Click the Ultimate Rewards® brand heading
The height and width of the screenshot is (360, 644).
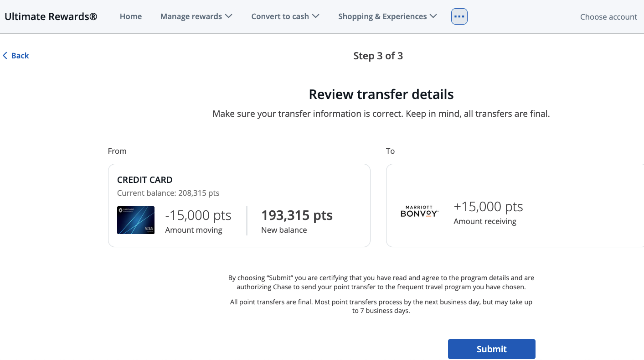pos(51,16)
